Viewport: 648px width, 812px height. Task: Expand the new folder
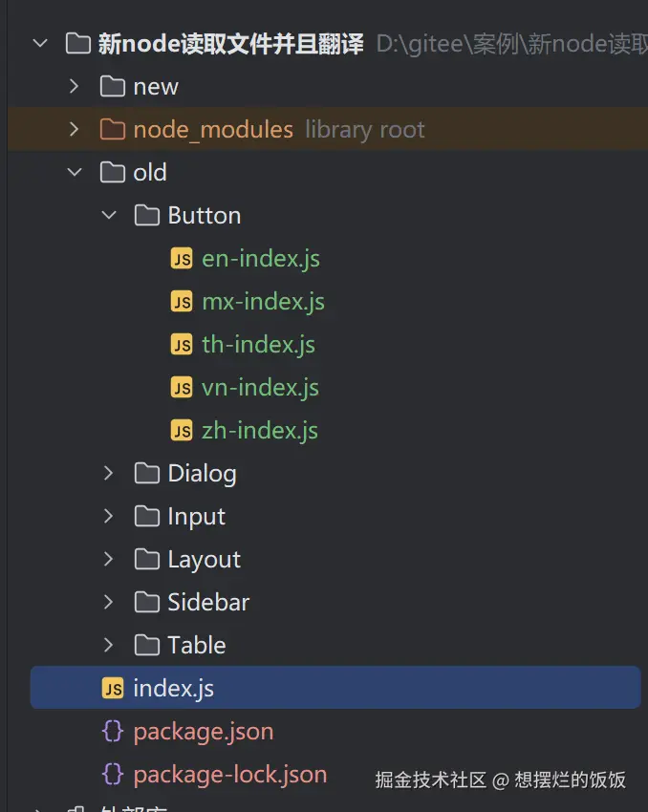point(75,87)
